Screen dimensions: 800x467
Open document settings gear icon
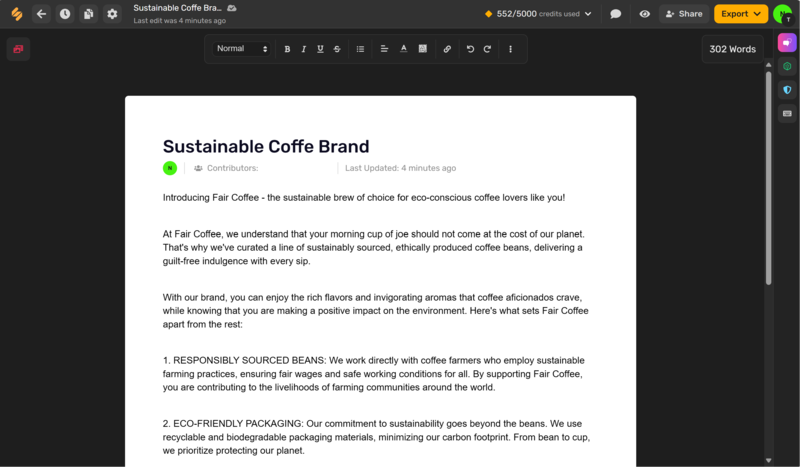click(x=112, y=14)
